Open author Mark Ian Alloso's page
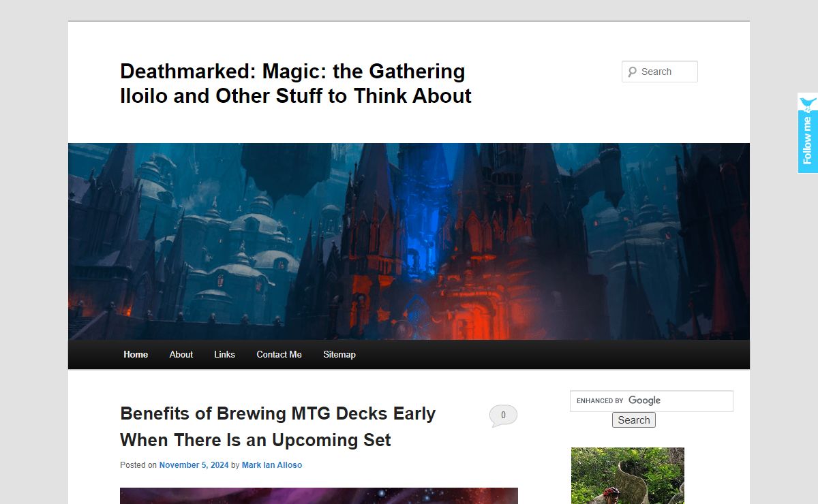Viewport: 818px width, 504px height. [272, 465]
